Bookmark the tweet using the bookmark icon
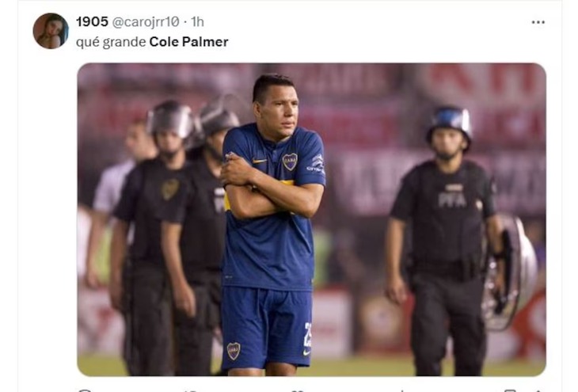 [510, 390]
